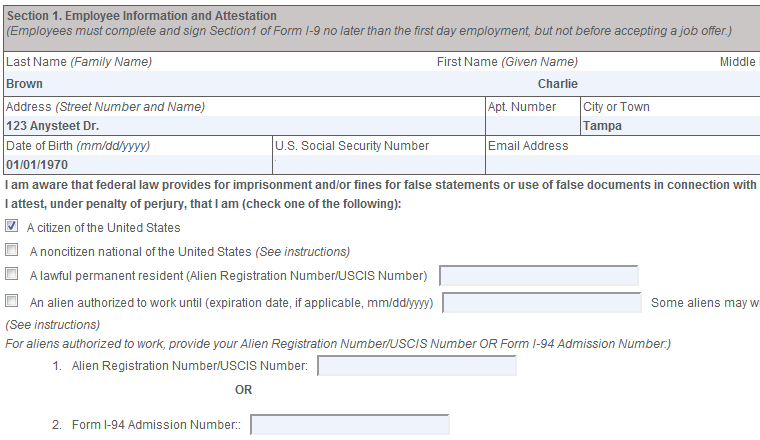Click into the Email Address field
Image resolution: width=760 pixels, height=440 pixels.
click(620, 164)
